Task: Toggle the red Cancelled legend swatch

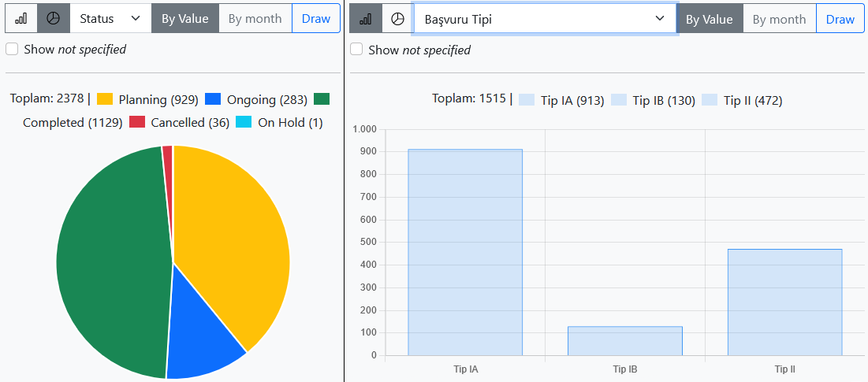Action: (x=137, y=122)
